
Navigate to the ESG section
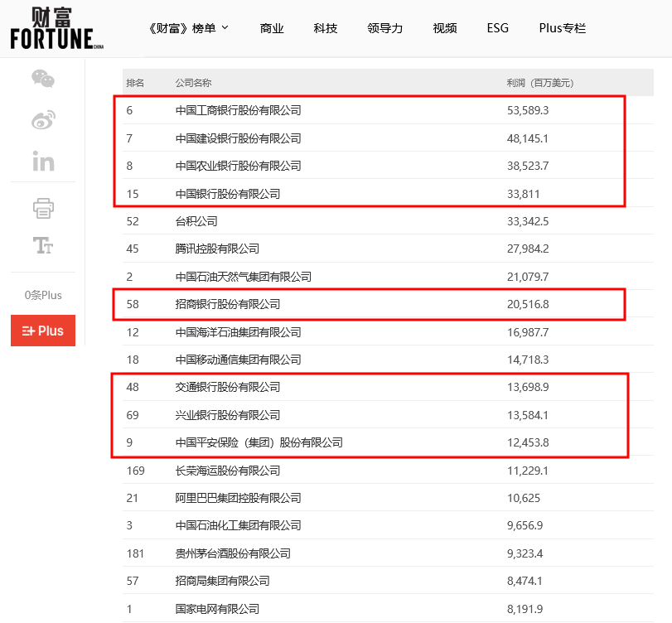pos(498,28)
